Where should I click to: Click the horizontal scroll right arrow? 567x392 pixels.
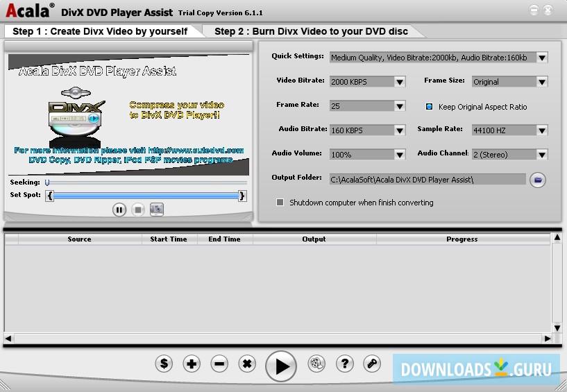548,339
